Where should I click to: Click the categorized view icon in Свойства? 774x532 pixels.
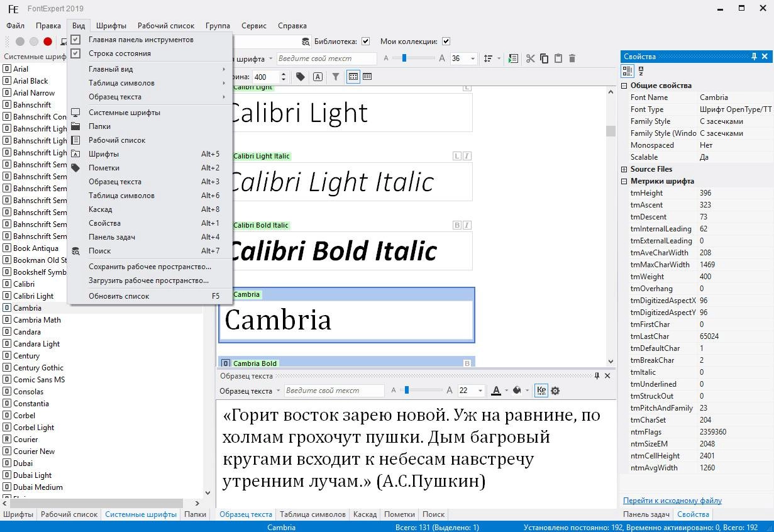pyautogui.click(x=627, y=71)
